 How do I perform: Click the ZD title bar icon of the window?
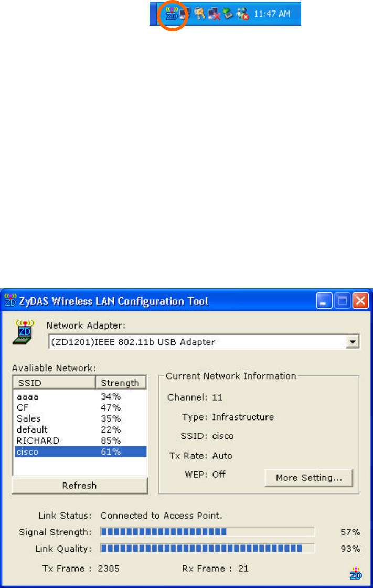[x=10, y=301]
